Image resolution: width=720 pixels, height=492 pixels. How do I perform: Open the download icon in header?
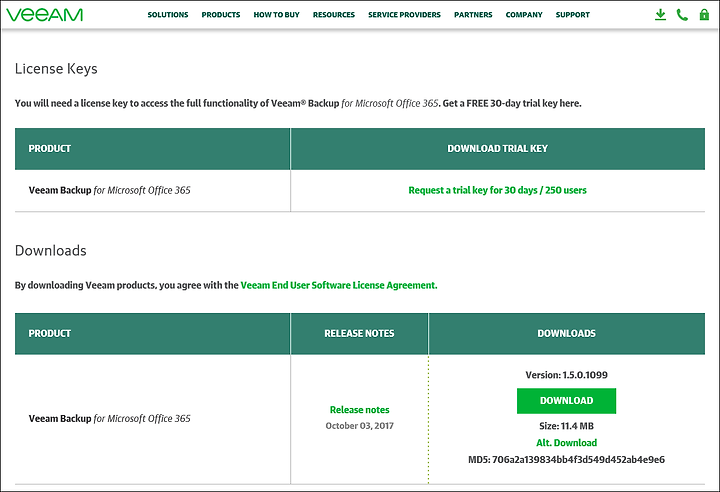point(660,15)
